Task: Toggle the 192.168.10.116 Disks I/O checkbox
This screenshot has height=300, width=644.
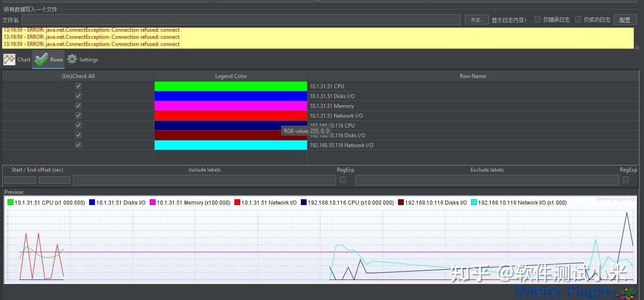Action: click(78, 135)
